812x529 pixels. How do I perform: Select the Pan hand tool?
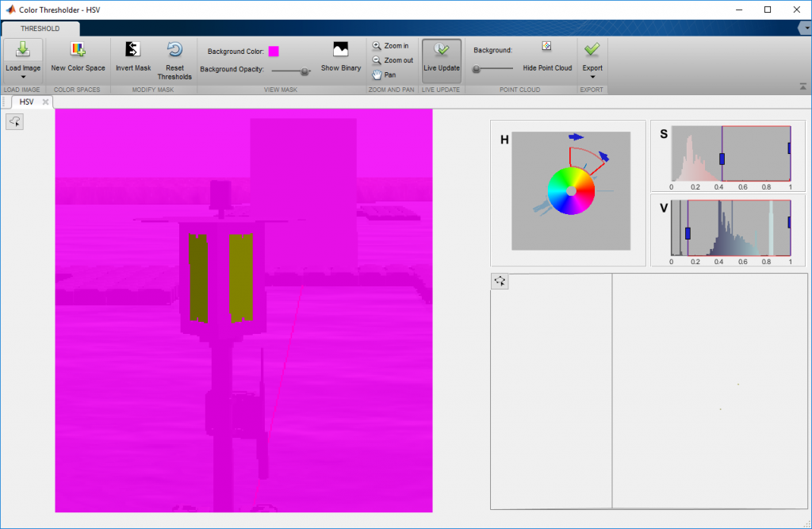(377, 75)
